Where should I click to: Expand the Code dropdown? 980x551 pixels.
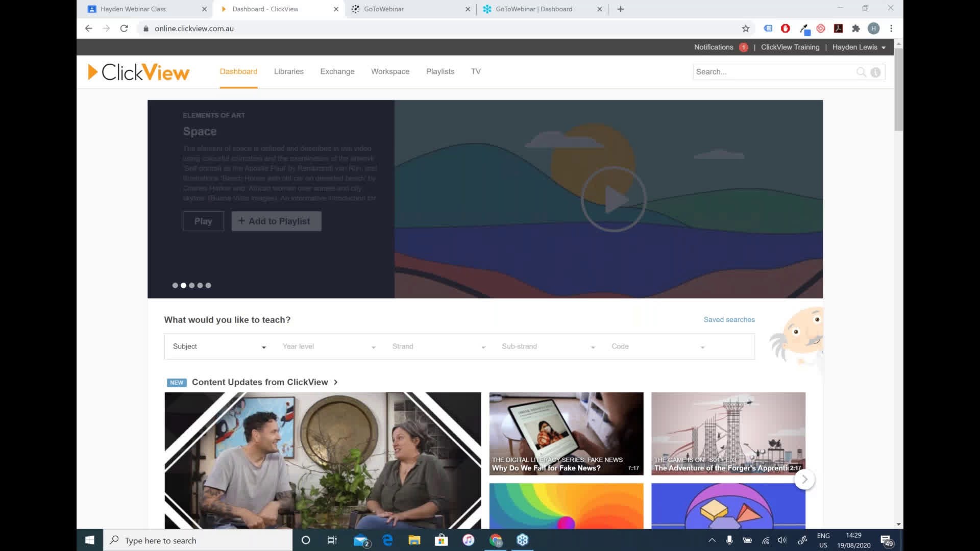658,346
